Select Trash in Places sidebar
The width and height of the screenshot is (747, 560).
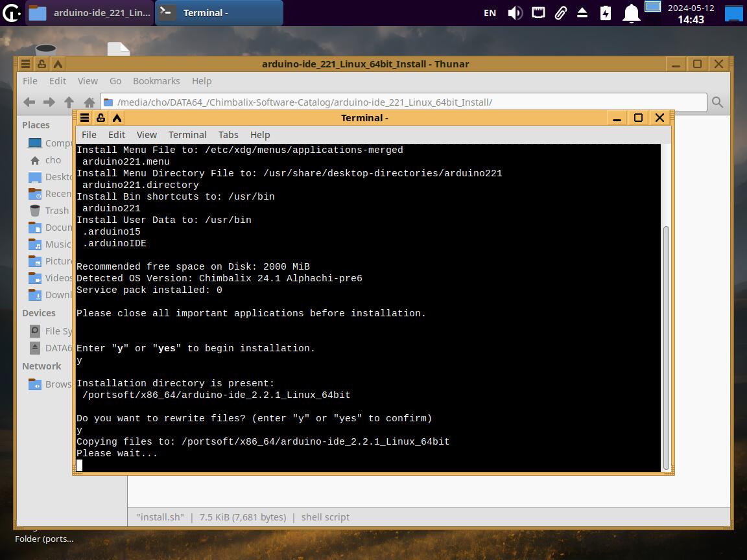click(x=49, y=211)
